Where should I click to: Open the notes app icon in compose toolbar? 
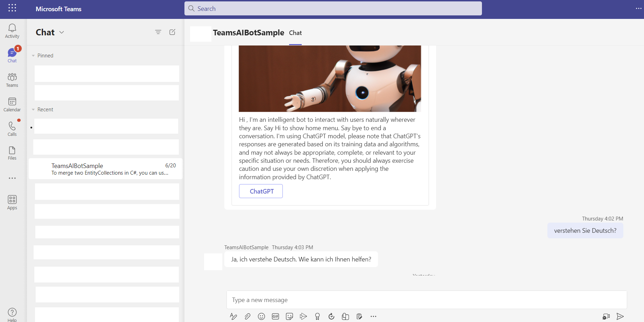(x=359, y=316)
